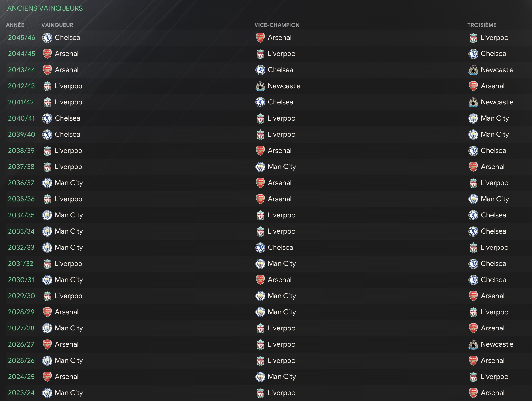Sort by the Vainqueur column header
The width and height of the screenshot is (532, 401).
(x=57, y=25)
